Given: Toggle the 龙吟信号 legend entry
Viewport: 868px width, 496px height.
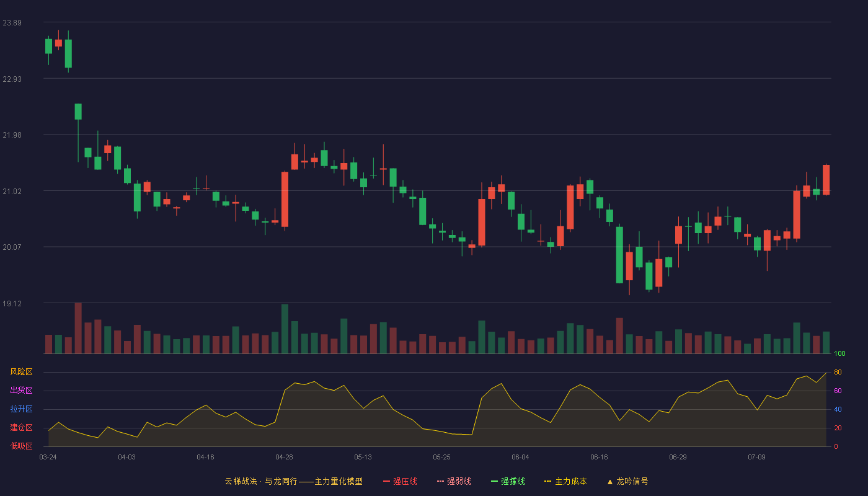Looking at the screenshot, I should pos(627,481).
